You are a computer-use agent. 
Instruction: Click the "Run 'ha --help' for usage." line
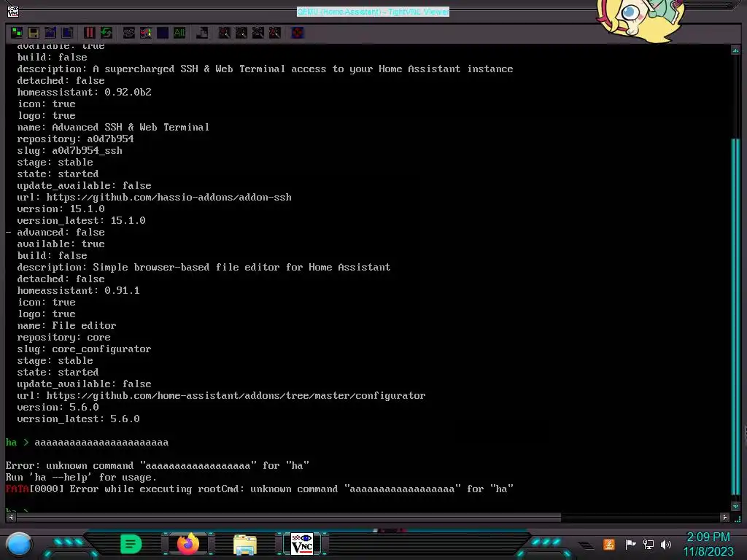pyautogui.click(x=81, y=477)
